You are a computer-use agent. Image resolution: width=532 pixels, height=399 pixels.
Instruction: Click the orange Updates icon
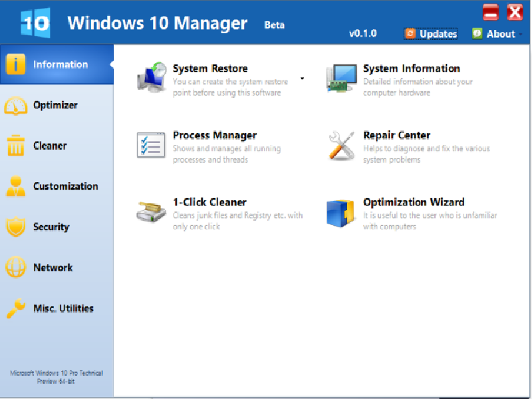(x=410, y=34)
